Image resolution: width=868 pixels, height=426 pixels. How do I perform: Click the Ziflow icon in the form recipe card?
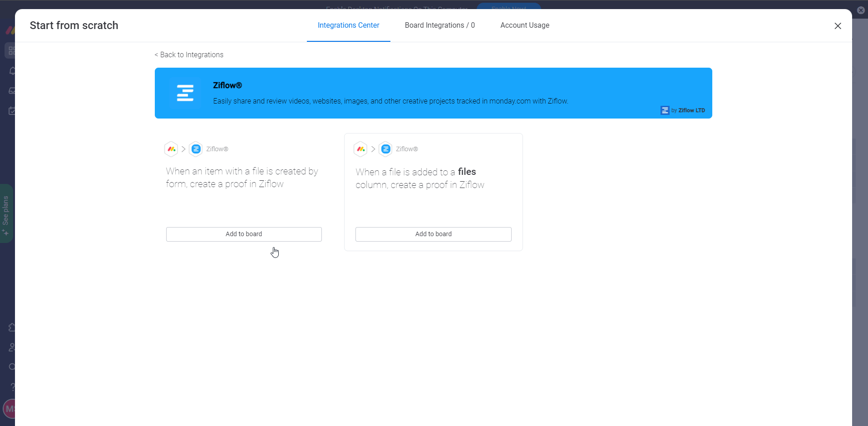(196, 149)
